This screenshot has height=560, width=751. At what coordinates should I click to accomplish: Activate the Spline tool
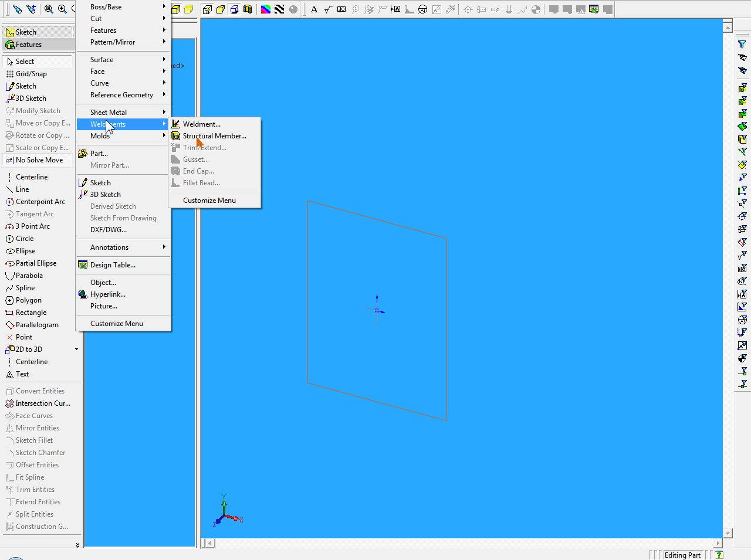(x=25, y=288)
